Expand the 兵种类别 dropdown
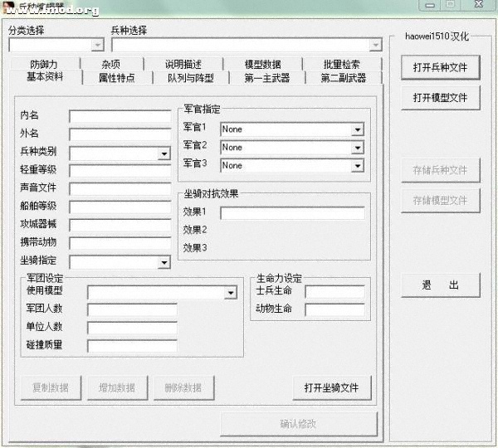The width and height of the screenshot is (498, 448). coord(164,153)
